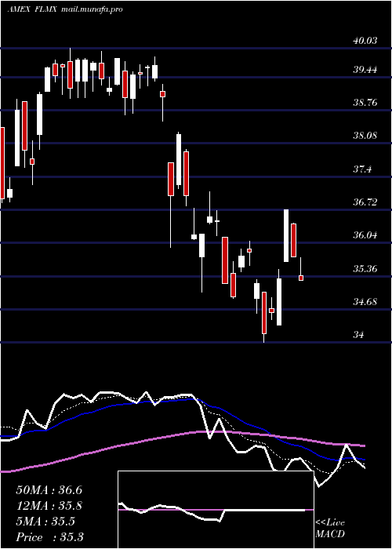
Task: Click inside the MACD inset chart
Action: [216, 510]
